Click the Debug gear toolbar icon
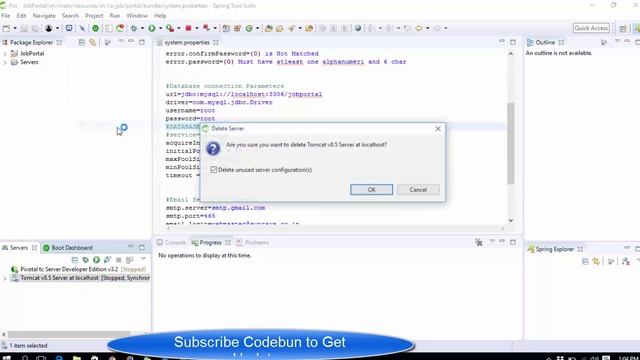 [134, 28]
